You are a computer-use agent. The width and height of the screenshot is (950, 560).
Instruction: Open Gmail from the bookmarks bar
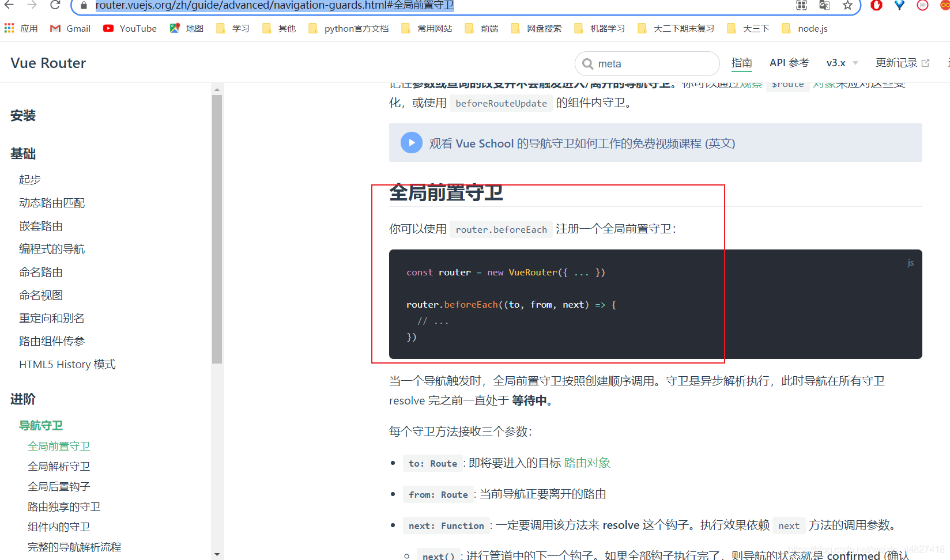(x=69, y=28)
